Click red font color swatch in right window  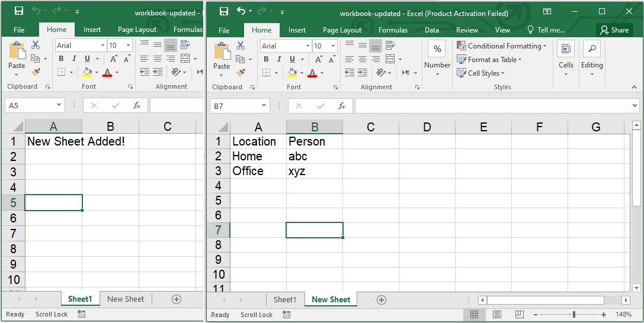coord(312,73)
